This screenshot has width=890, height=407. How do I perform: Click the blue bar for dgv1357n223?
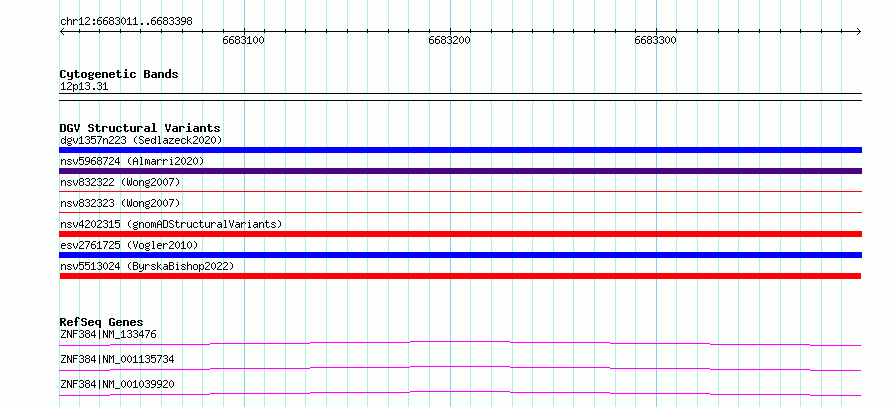(460, 150)
